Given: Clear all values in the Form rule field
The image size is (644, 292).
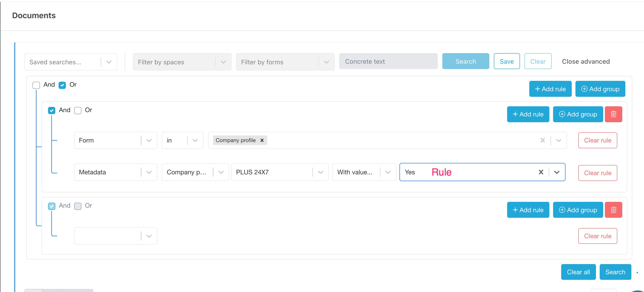Looking at the screenshot, I should tap(543, 140).
